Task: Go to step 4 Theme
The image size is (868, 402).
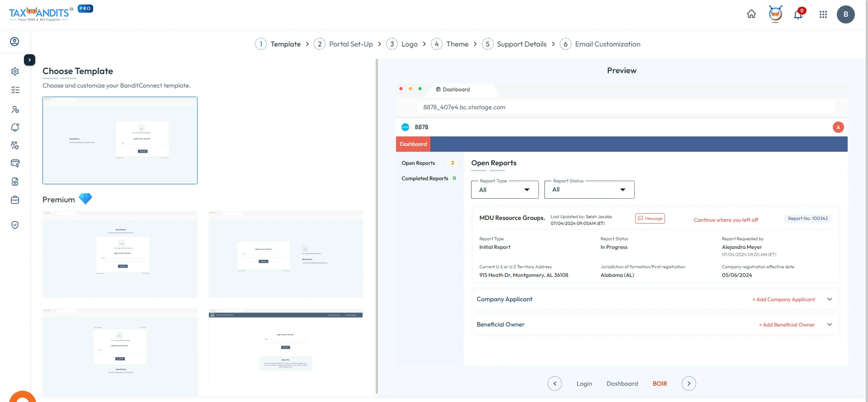Action: 450,44
